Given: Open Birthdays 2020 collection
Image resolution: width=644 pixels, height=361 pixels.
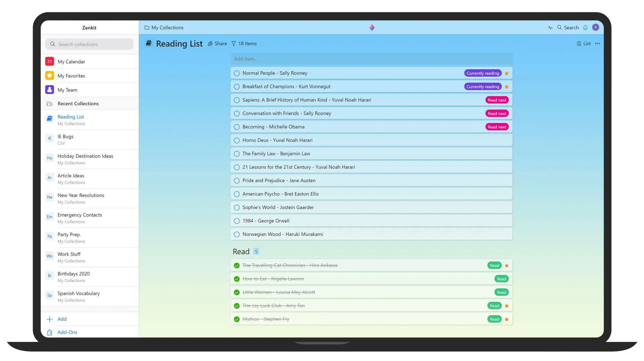Looking at the screenshot, I should pos(90,277).
